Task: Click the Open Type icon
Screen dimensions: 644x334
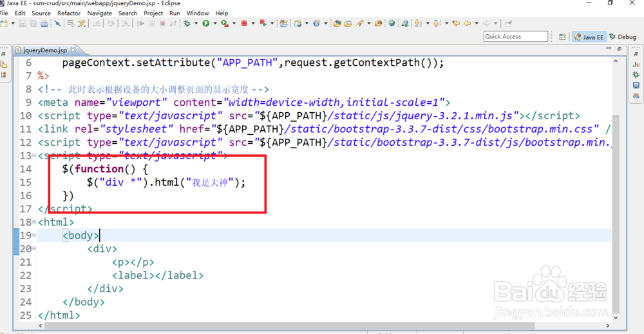Action: pos(337,23)
